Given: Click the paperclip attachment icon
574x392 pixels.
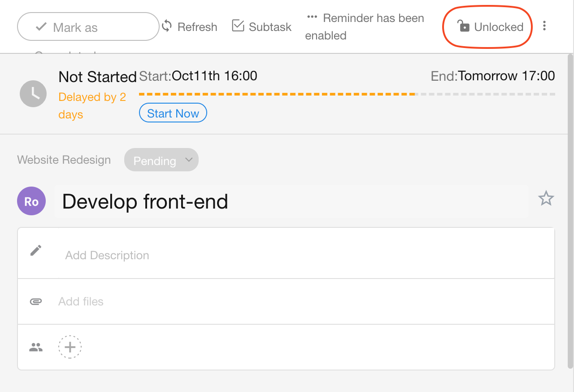Looking at the screenshot, I should pyautogui.click(x=36, y=301).
